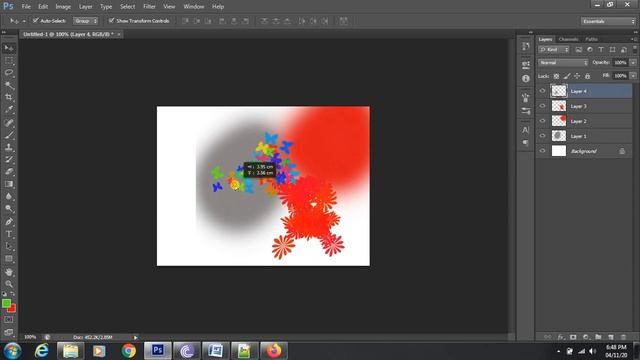Viewport: 640px width, 360px height.
Task: Select the Dodge tool
Action: [9, 209]
